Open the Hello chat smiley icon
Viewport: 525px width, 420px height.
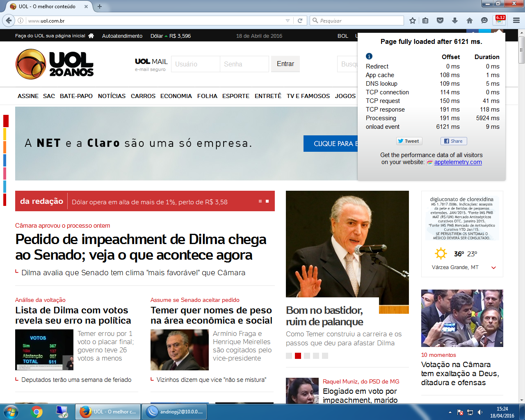[x=484, y=21]
